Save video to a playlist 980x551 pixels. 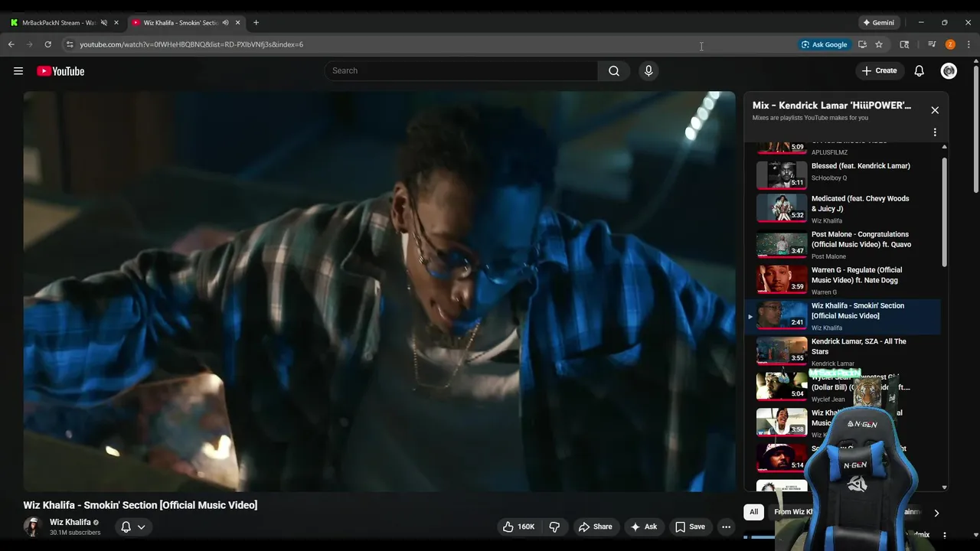(x=690, y=527)
